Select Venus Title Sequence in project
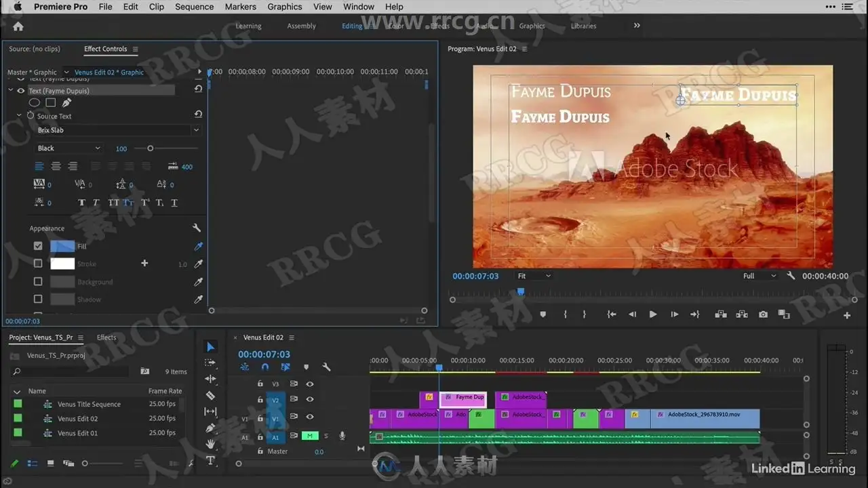 click(x=89, y=405)
